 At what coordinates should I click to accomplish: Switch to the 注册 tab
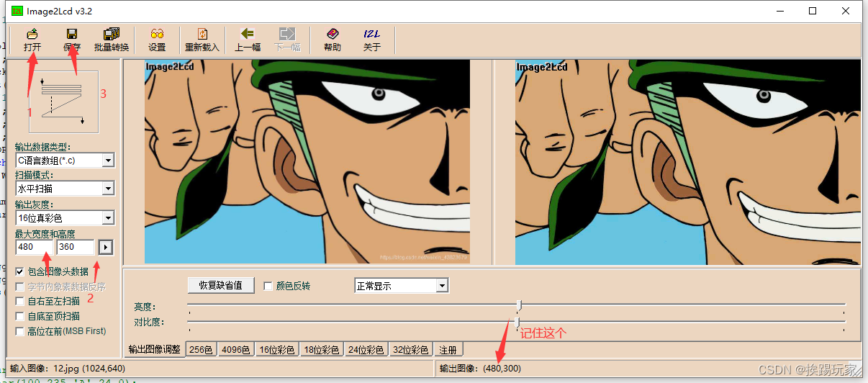448,350
